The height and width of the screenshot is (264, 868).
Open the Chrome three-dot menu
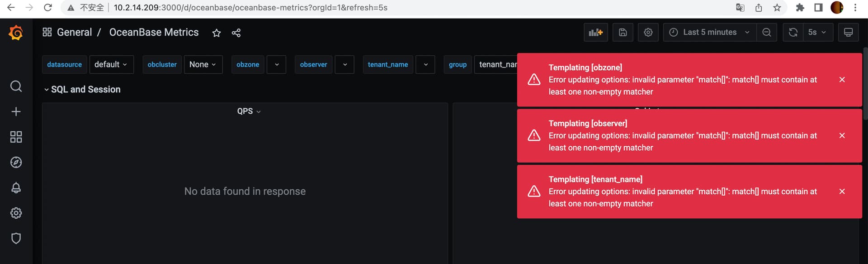[855, 7]
